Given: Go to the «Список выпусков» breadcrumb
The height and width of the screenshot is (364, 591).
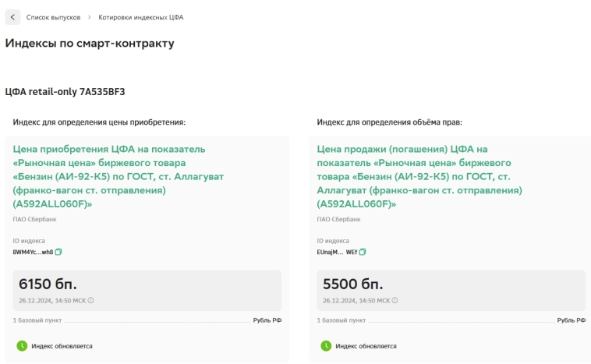Looking at the screenshot, I should (x=53, y=17).
